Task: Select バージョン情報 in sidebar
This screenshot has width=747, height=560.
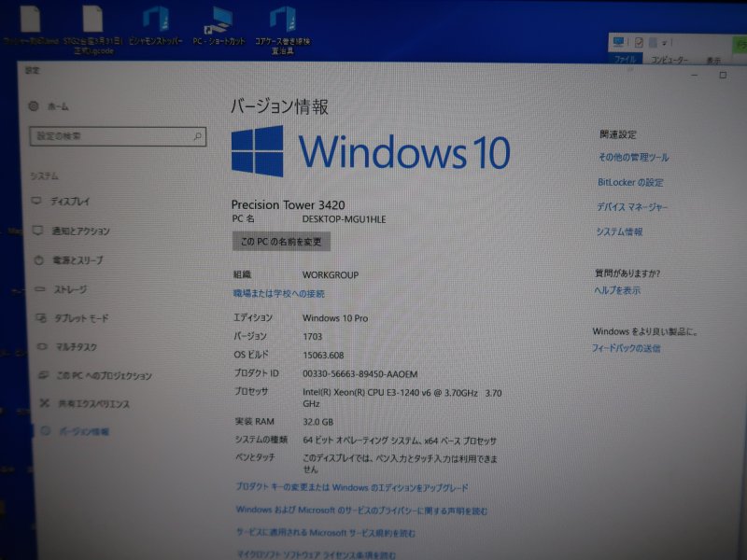Action: coord(76,432)
